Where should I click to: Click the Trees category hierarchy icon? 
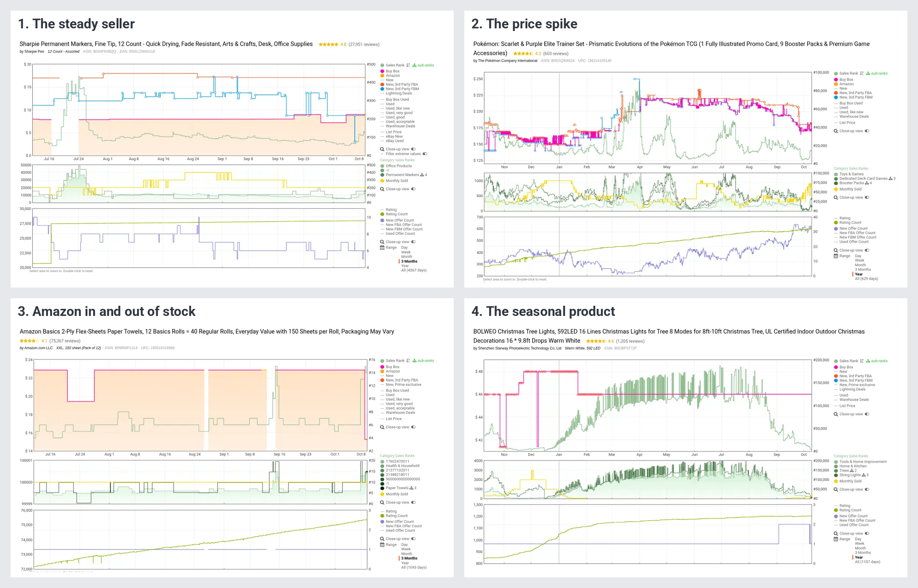(x=852, y=471)
